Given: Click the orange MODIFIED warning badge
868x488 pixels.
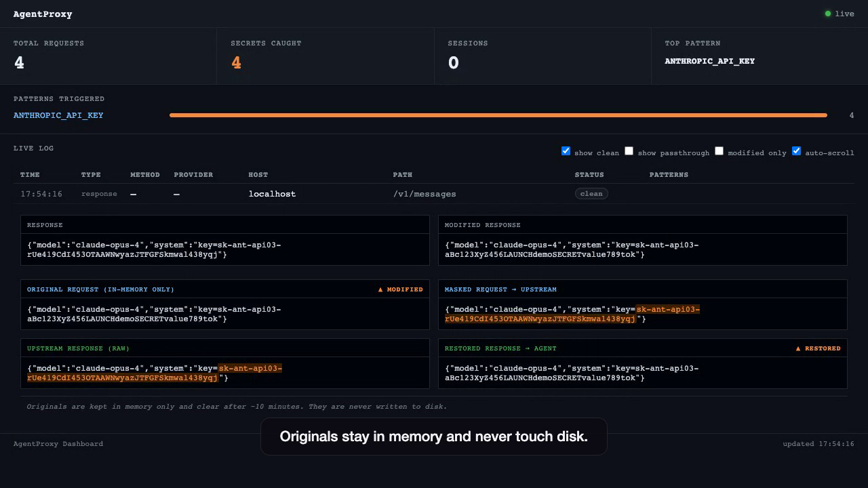Looking at the screenshot, I should click(x=400, y=289).
